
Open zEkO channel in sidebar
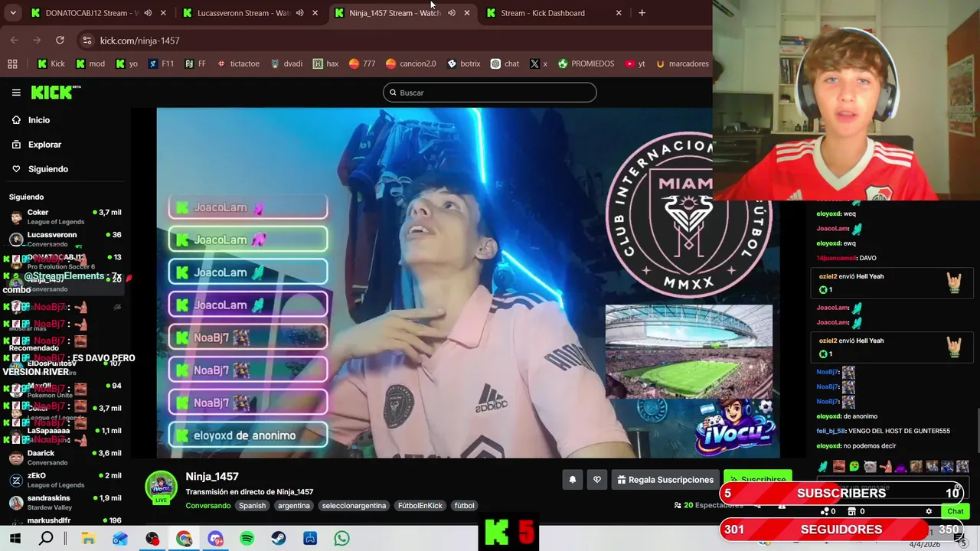pyautogui.click(x=65, y=480)
